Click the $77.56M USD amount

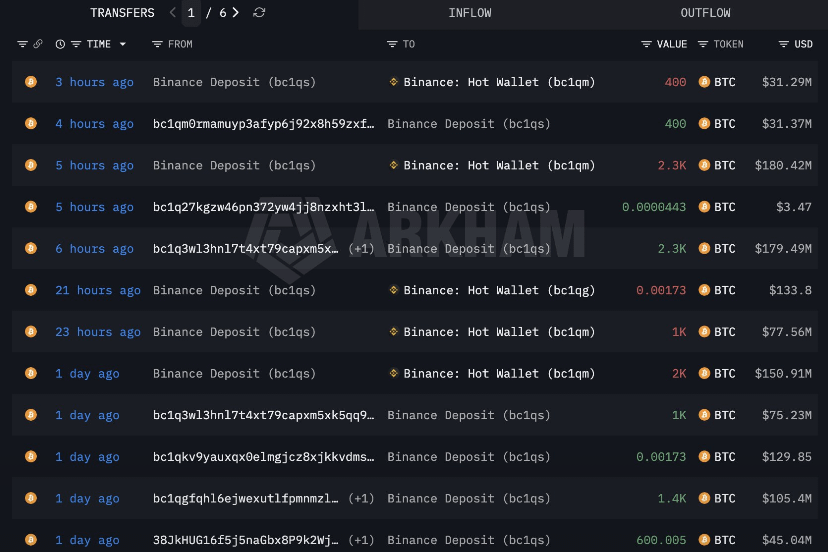click(x=787, y=332)
